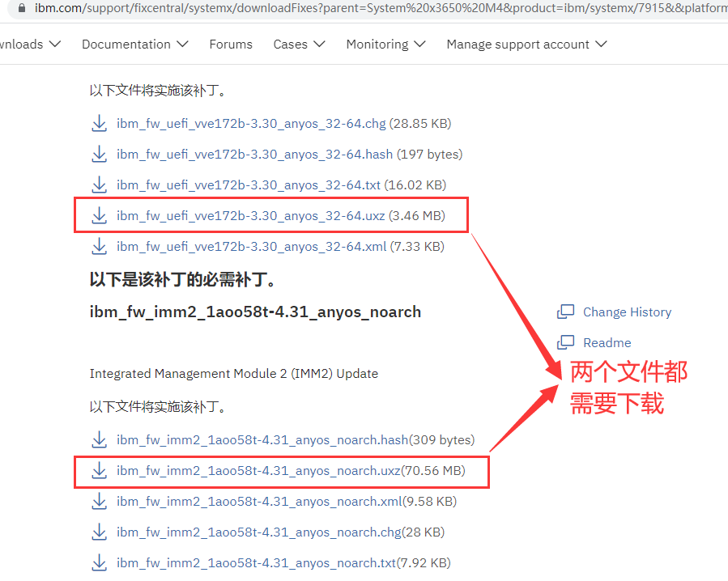
Task: Click download icon for uefi .txt file
Action: pos(99,184)
